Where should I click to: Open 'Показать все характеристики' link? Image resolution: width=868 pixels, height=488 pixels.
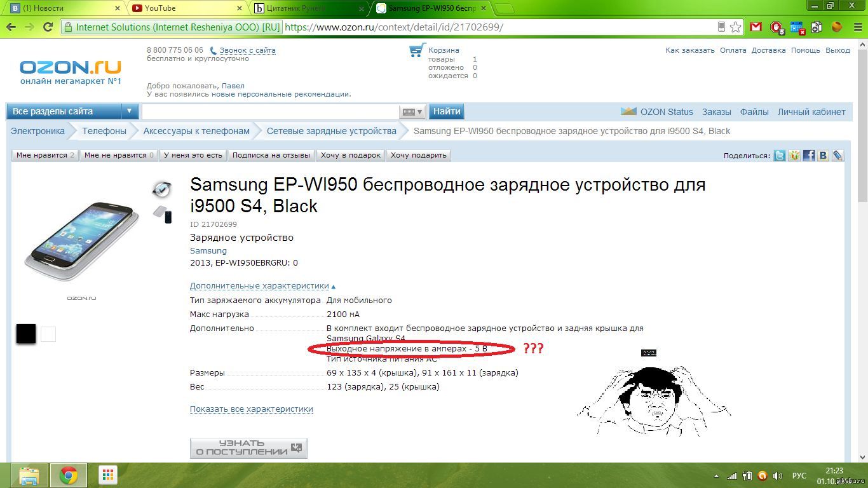[x=252, y=409]
